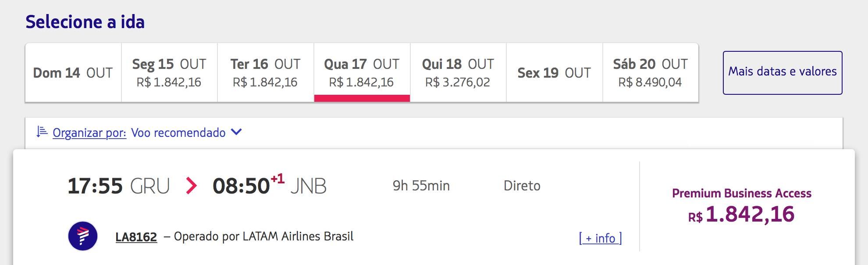Open the LA8162 flight number link
This screenshot has width=868, height=265.
[136, 237]
